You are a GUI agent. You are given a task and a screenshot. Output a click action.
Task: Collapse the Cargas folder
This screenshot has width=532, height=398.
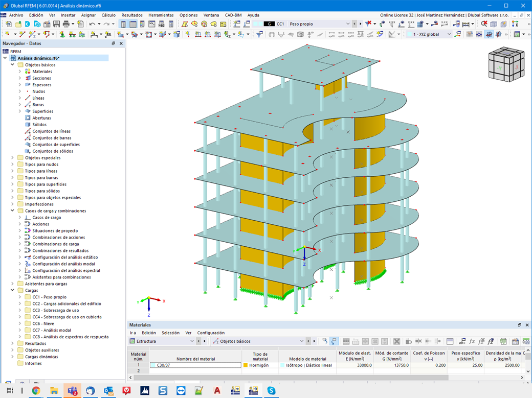point(13,291)
